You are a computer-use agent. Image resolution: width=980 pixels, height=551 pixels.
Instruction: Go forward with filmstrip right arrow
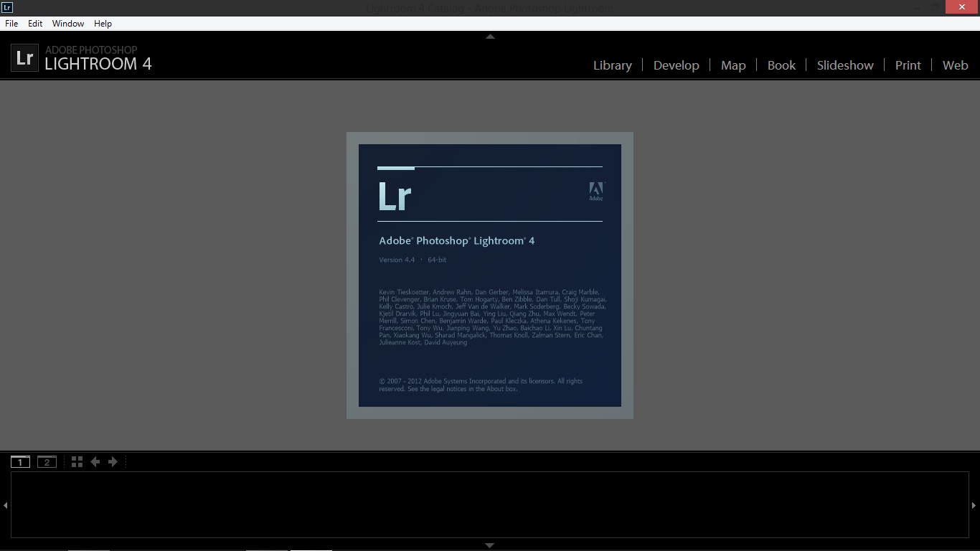click(x=113, y=461)
